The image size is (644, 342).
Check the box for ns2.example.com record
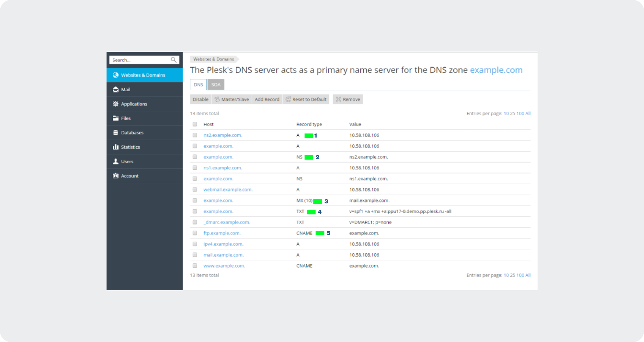point(195,135)
